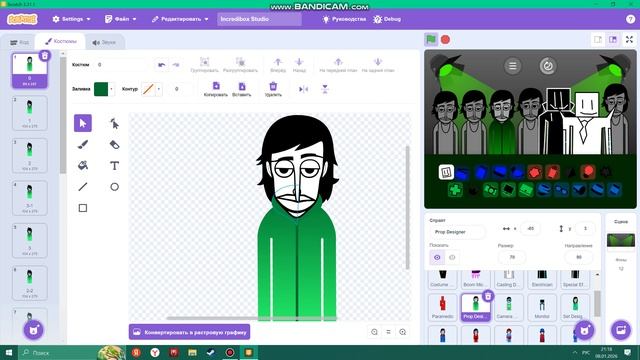
Task: Flip the selection vertically
Action: (325, 89)
